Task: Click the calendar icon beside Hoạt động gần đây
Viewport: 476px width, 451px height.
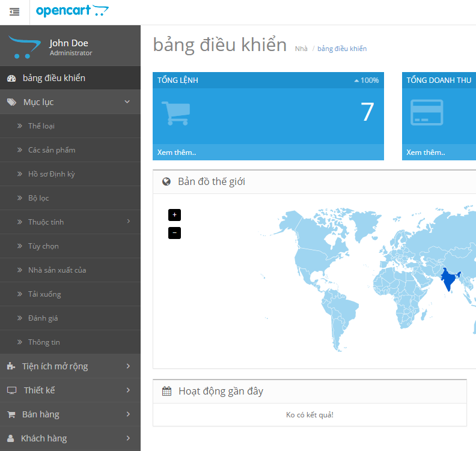Action: click(x=166, y=391)
